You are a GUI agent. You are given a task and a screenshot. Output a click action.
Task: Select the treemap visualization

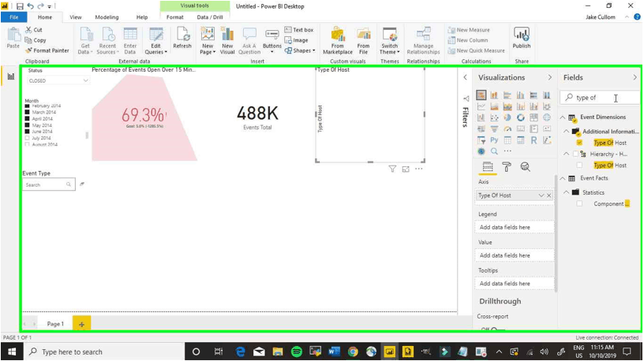534,117
